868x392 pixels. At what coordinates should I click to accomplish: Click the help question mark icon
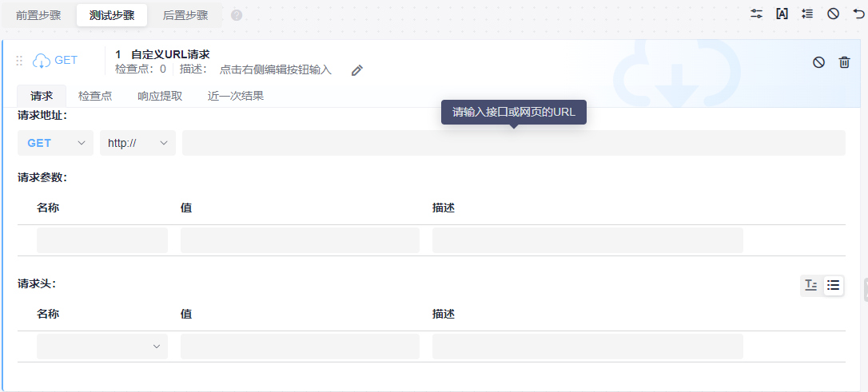(x=237, y=15)
